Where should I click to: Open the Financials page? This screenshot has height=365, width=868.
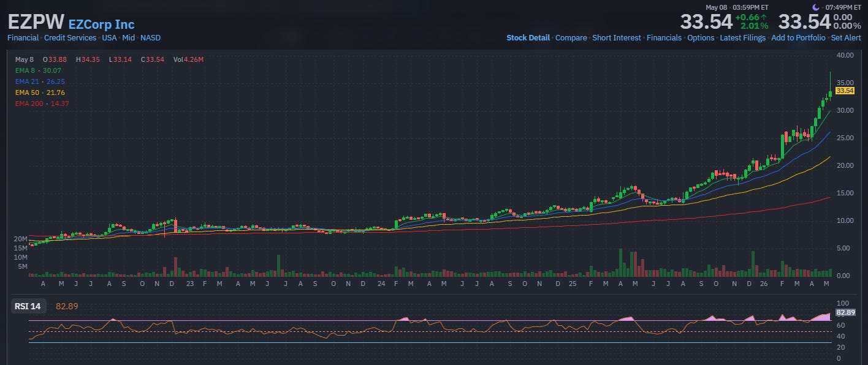(664, 38)
